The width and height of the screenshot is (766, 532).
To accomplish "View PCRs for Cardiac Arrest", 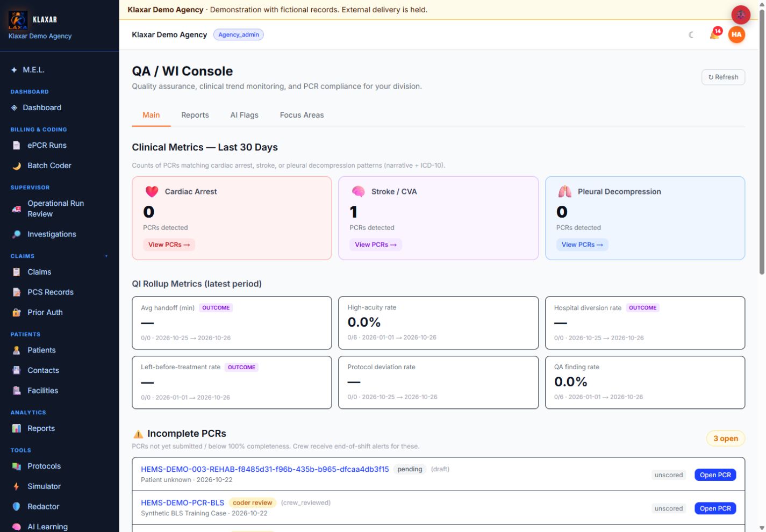I will 169,245.
